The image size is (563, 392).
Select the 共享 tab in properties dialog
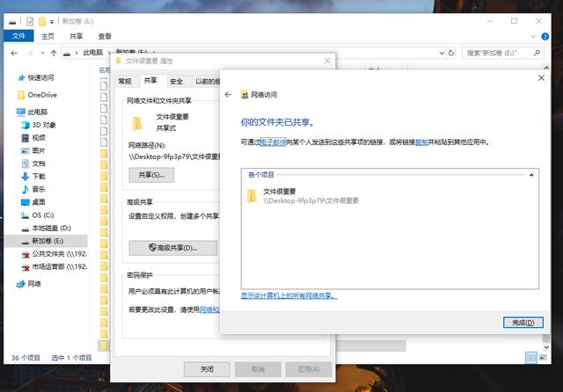(150, 81)
